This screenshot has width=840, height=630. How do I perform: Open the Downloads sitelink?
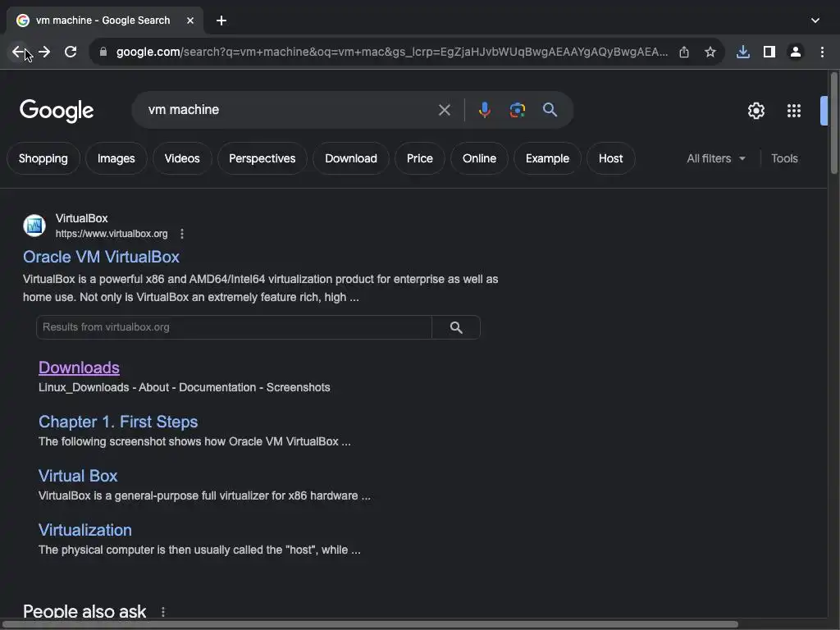(x=79, y=367)
